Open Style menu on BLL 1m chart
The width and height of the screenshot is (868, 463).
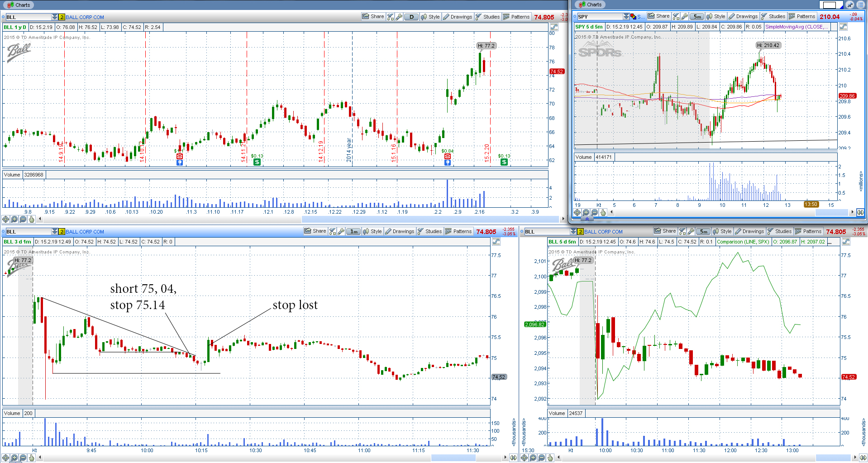(372, 231)
